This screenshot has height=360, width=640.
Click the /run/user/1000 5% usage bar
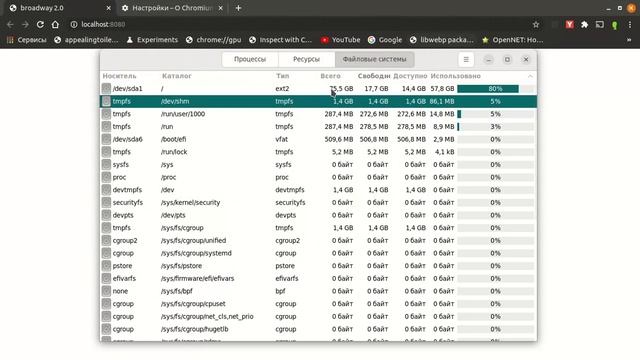(495, 114)
